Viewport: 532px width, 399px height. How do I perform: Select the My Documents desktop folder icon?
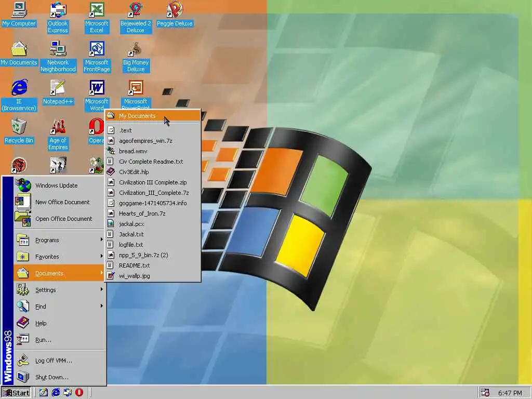coord(19,54)
